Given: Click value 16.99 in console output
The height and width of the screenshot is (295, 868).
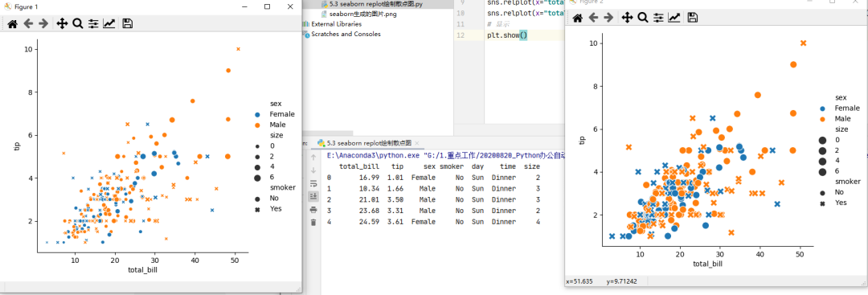Looking at the screenshot, I should 368,177.
